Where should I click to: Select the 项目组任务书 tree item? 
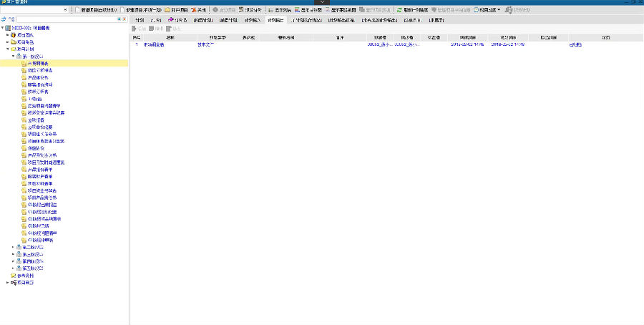pyautogui.click(x=42, y=134)
